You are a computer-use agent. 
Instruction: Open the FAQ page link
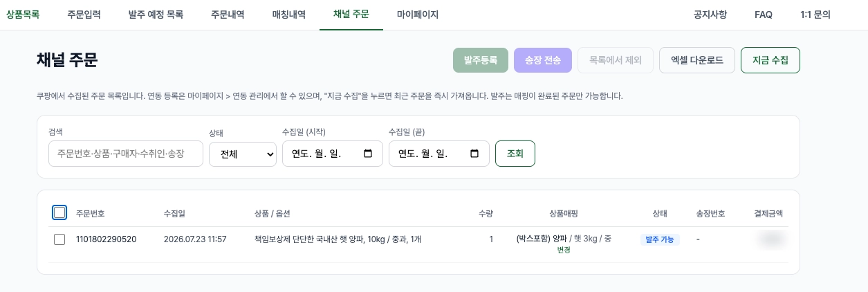(764, 15)
